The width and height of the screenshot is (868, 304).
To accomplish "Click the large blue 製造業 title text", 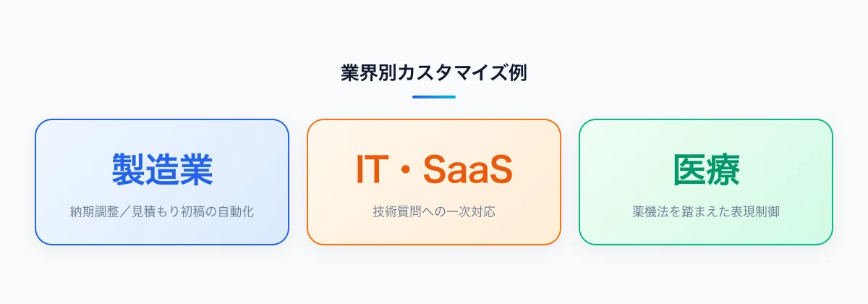I will coord(162,170).
